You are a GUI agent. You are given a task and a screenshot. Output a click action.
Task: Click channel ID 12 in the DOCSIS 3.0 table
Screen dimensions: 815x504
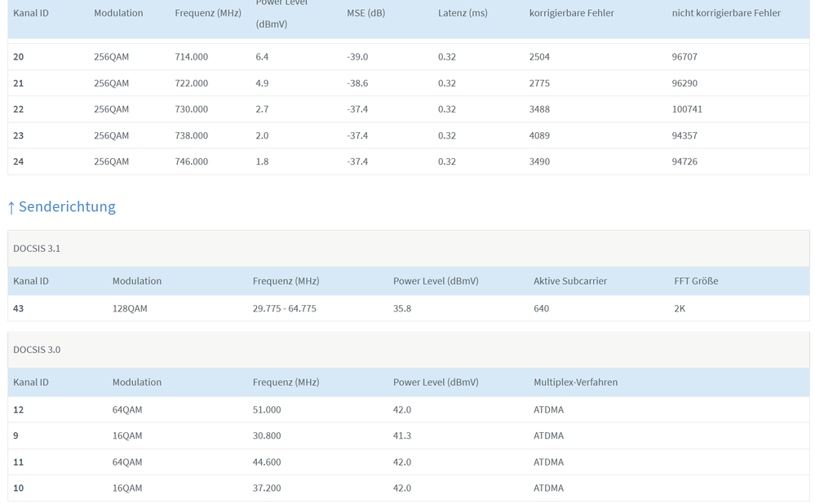[x=19, y=409]
